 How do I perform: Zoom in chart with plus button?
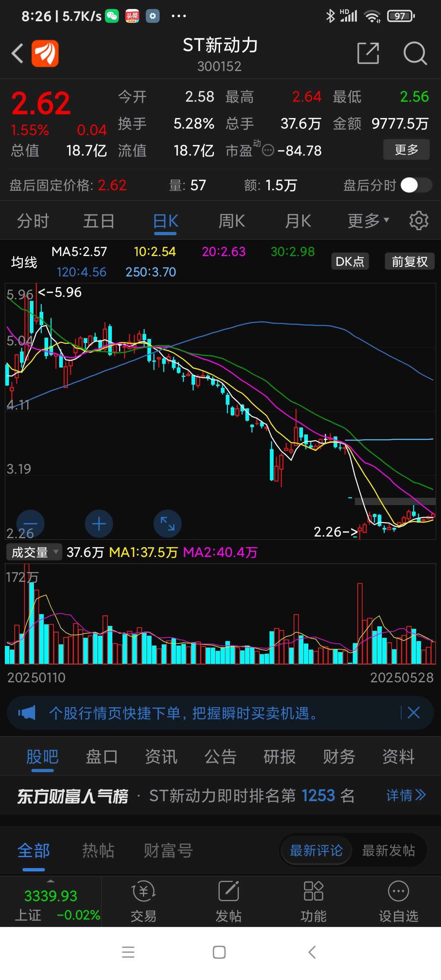(x=99, y=523)
